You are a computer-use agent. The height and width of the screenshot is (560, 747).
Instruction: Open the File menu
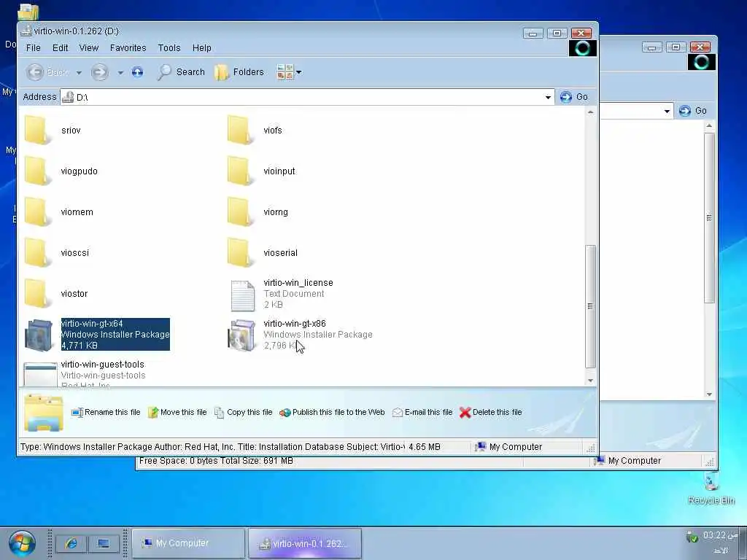(34, 48)
